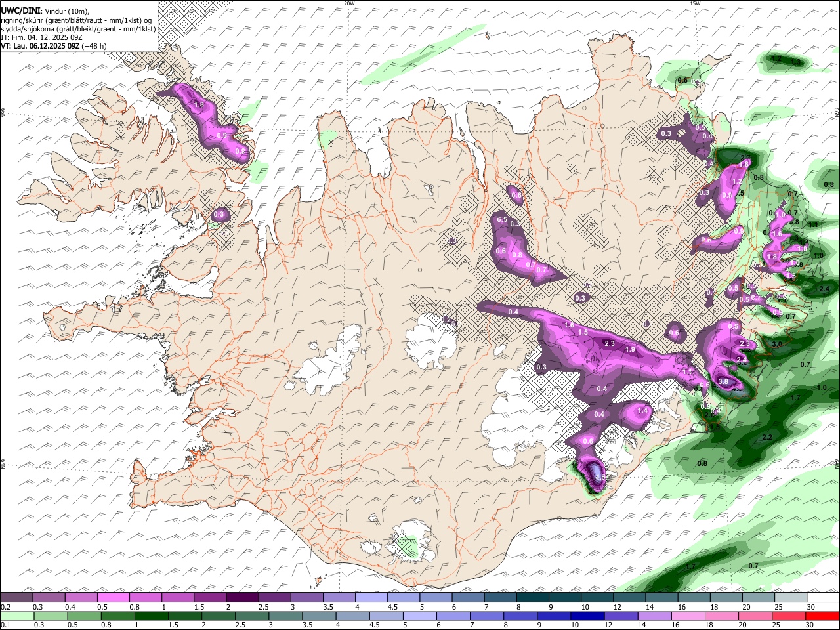
Task: Click the 1.4 snowfall value in the southeast pink patch
Action: 642,411
